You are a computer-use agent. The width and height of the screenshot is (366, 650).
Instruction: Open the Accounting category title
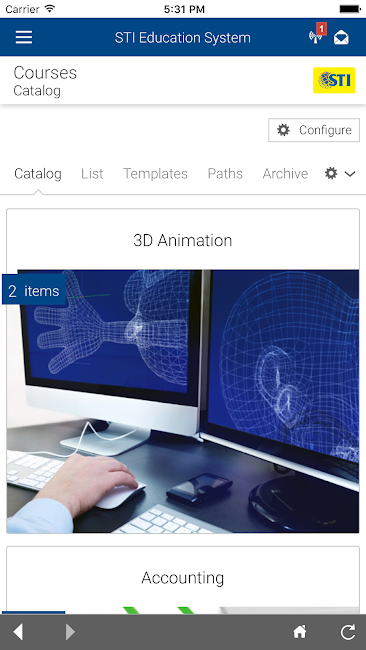click(183, 578)
